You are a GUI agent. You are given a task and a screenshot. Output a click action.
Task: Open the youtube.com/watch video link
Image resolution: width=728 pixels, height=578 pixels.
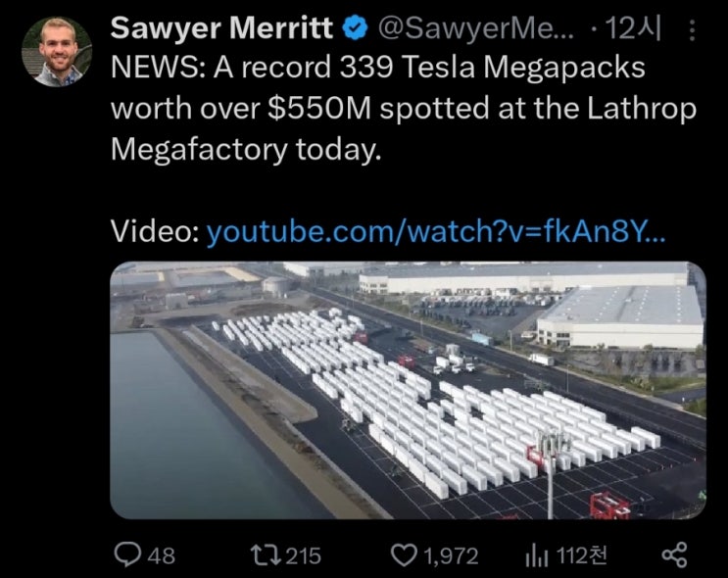[x=436, y=232]
